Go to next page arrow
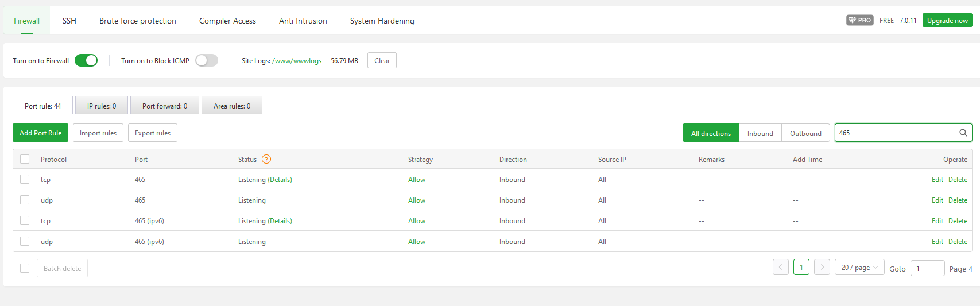Screen dimensions: 980x306 point(822,267)
